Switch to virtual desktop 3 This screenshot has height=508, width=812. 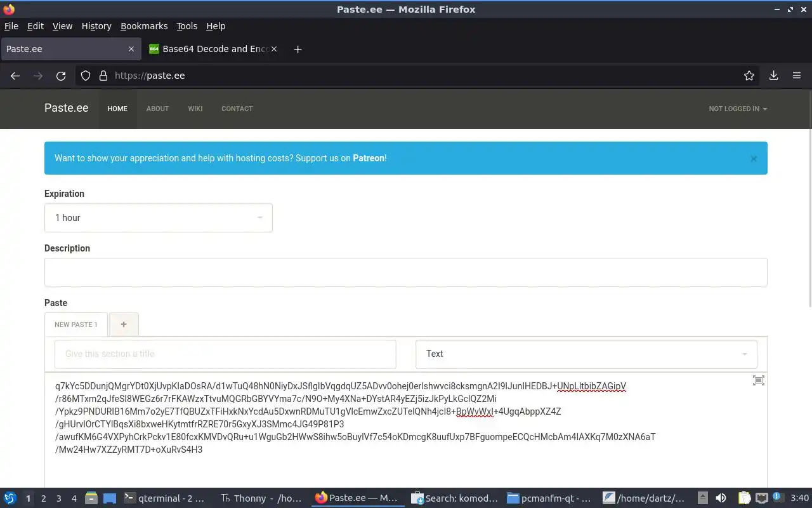click(x=58, y=498)
